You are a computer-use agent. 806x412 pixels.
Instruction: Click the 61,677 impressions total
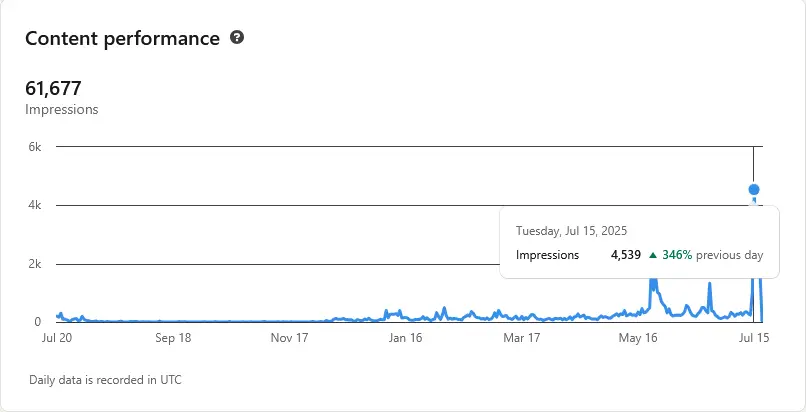pyautogui.click(x=53, y=89)
